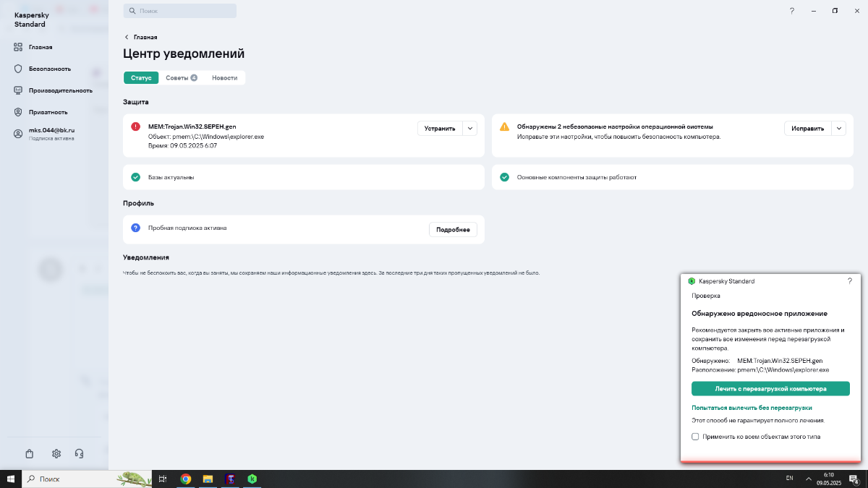868x488 pixels.
Task: Click Kaspersky shield logo in popup header
Action: [692, 281]
